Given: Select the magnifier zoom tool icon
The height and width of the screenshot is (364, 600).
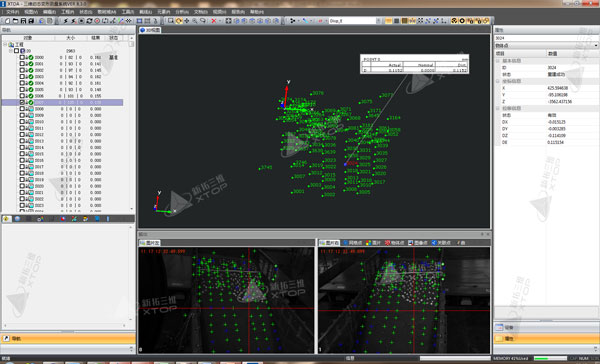Looking at the screenshot, I should point(194,21).
